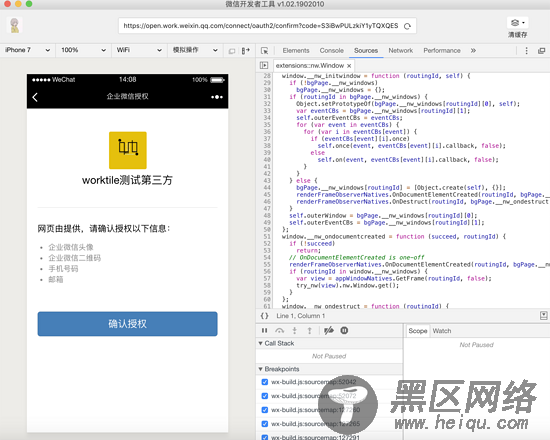Click 'worktile测试第三方' title text

tap(127, 180)
